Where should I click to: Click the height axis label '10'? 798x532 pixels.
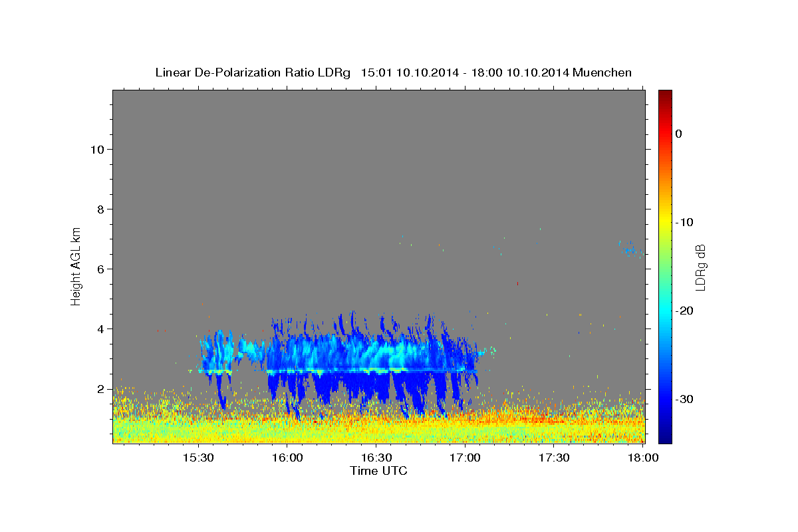coord(96,149)
